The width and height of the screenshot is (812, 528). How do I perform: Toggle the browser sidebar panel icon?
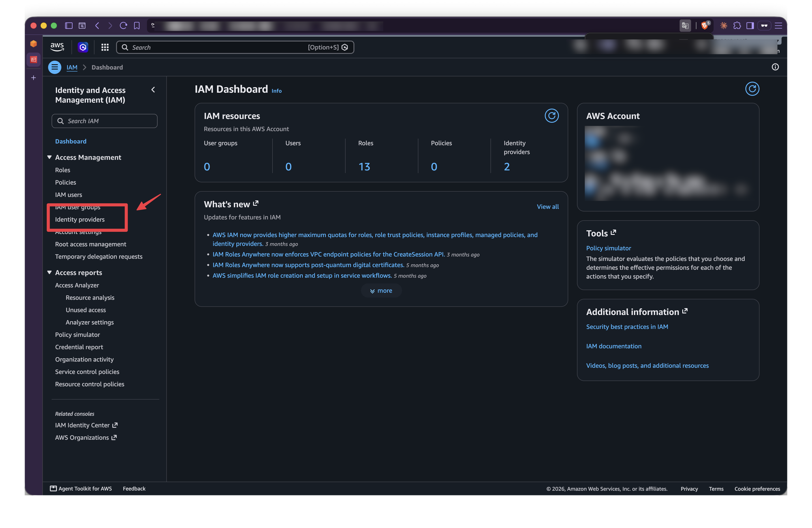(x=69, y=26)
